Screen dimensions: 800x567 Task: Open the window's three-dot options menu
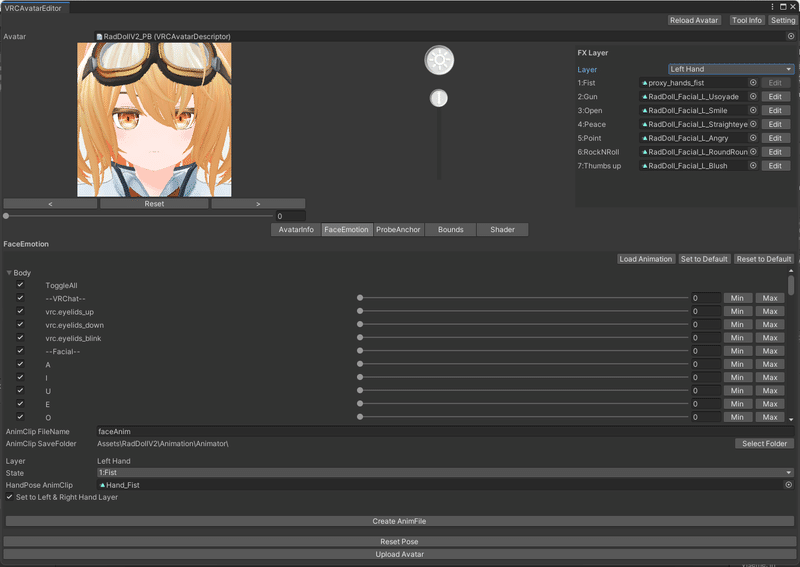pyautogui.click(x=772, y=7)
